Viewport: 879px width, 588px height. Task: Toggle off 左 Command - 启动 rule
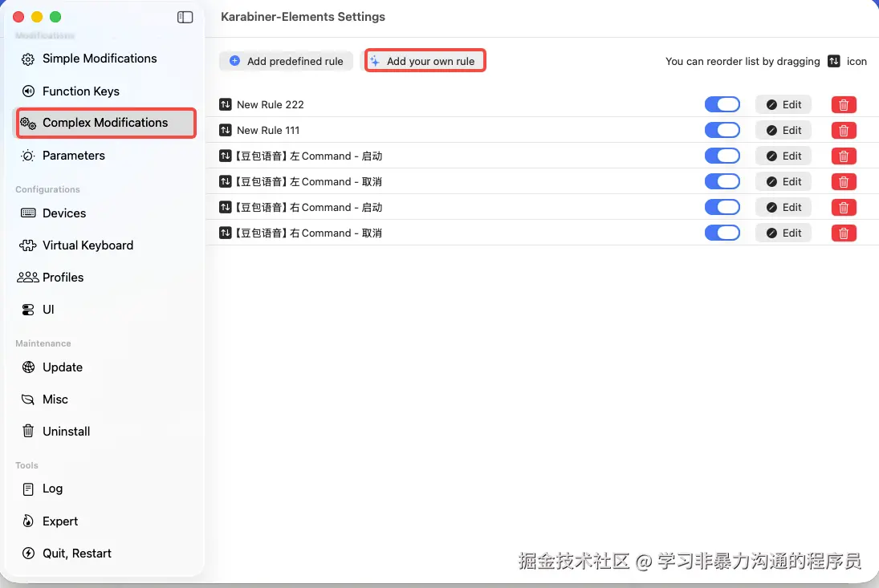coord(722,156)
